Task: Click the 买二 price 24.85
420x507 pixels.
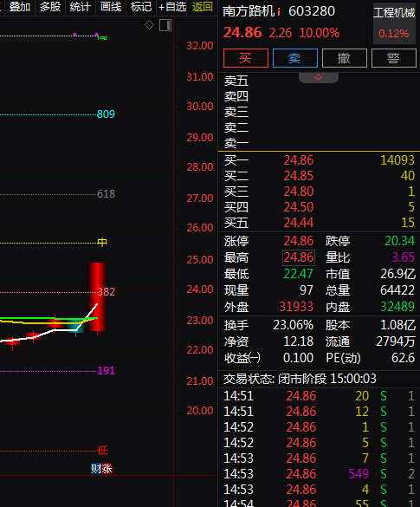Action: [299, 176]
